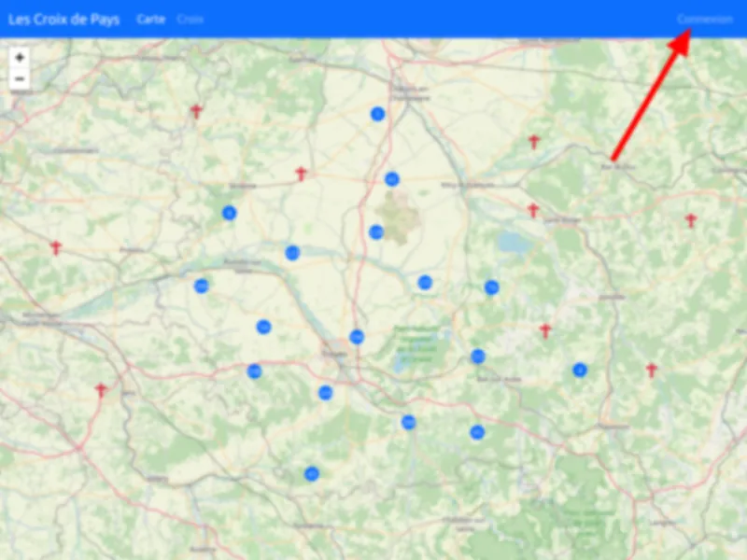Click the blue cluster marker in the lower-right area
The height and width of the screenshot is (560, 747).
tap(480, 433)
